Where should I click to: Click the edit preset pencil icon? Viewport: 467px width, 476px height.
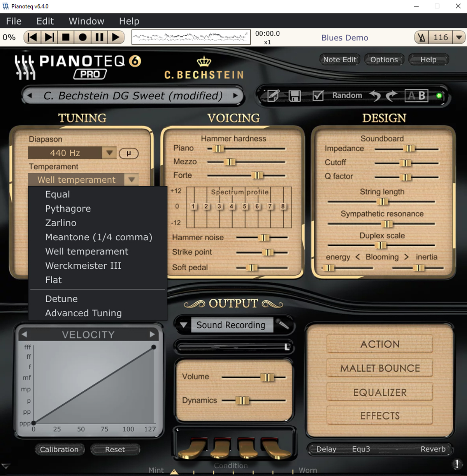273,95
